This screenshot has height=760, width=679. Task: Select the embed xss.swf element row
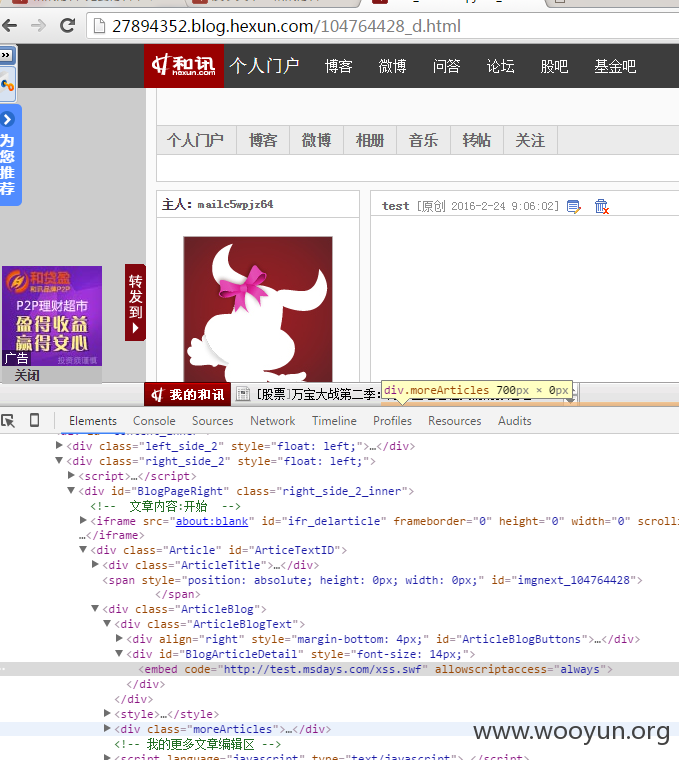(339, 669)
